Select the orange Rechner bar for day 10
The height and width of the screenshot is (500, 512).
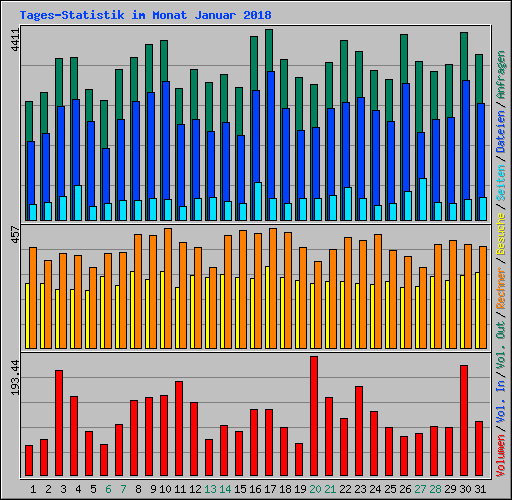click(x=168, y=289)
